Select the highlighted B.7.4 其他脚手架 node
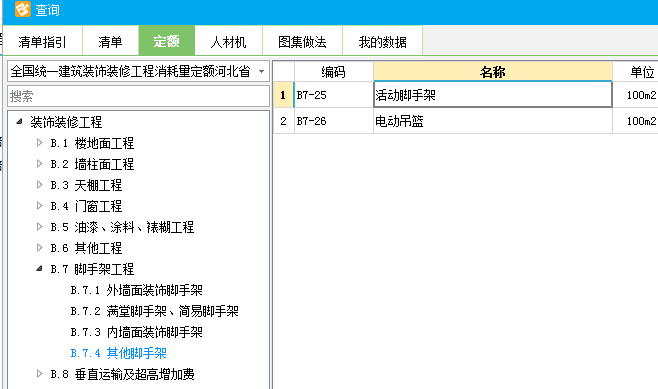Screen dimensions: 658x389 tap(119, 353)
